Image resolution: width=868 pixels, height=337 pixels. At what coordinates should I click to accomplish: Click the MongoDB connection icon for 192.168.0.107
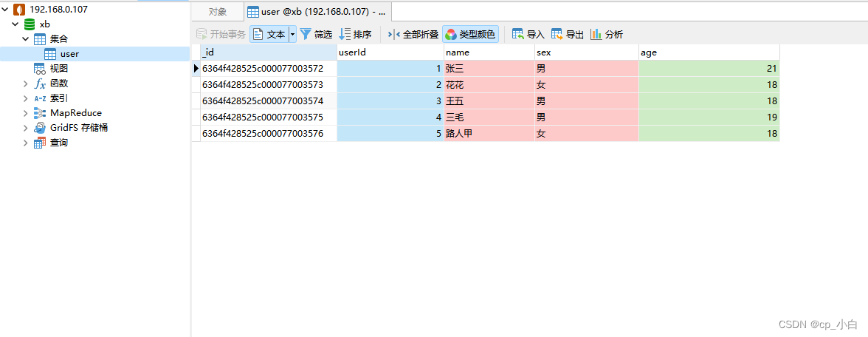click(x=19, y=10)
